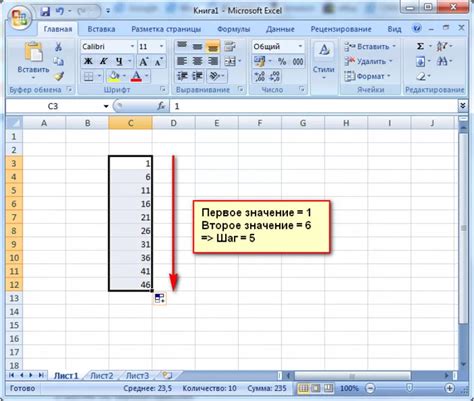Click the Insert Function fx icon
Image resolution: width=474 pixels, height=401 pixels.
(x=161, y=106)
